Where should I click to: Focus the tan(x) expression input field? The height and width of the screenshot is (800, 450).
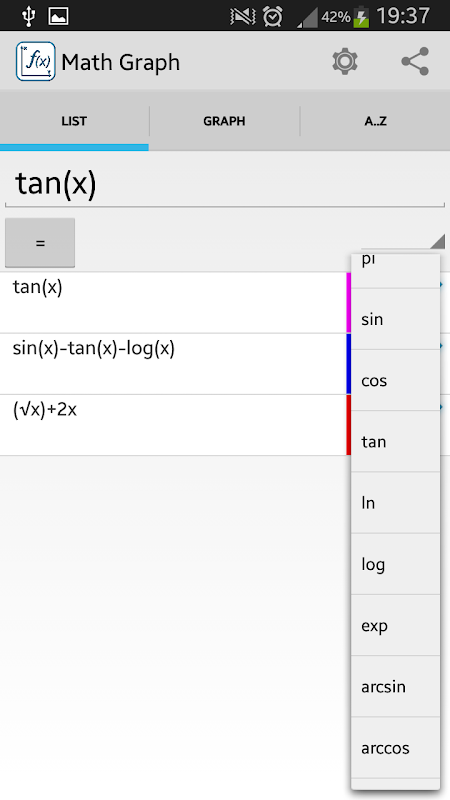[x=224, y=184]
